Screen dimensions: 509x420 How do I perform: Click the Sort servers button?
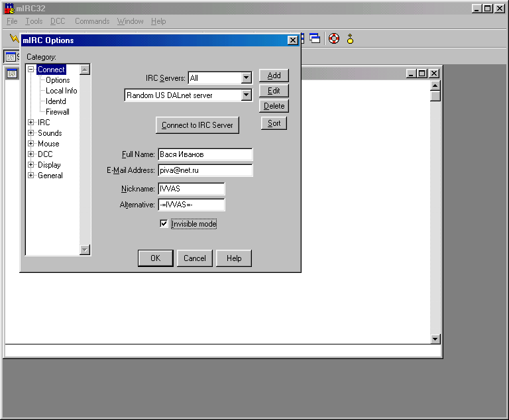[x=274, y=123]
